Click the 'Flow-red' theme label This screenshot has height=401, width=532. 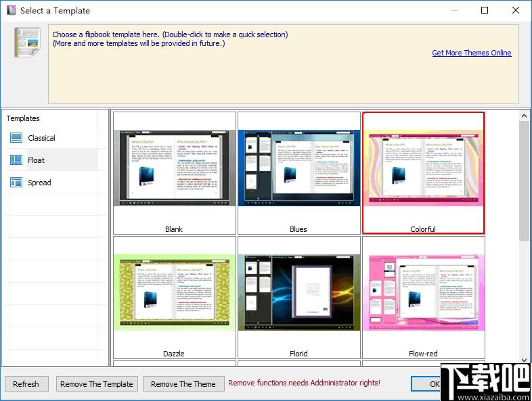423,354
